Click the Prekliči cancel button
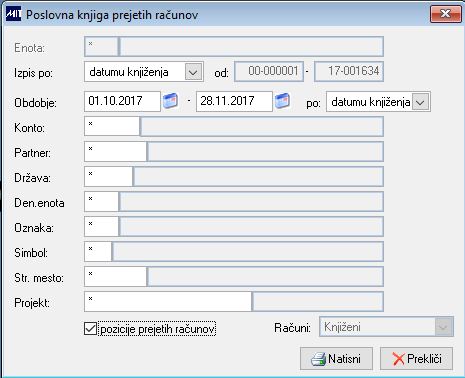This screenshot has height=378, width=465. [x=416, y=359]
